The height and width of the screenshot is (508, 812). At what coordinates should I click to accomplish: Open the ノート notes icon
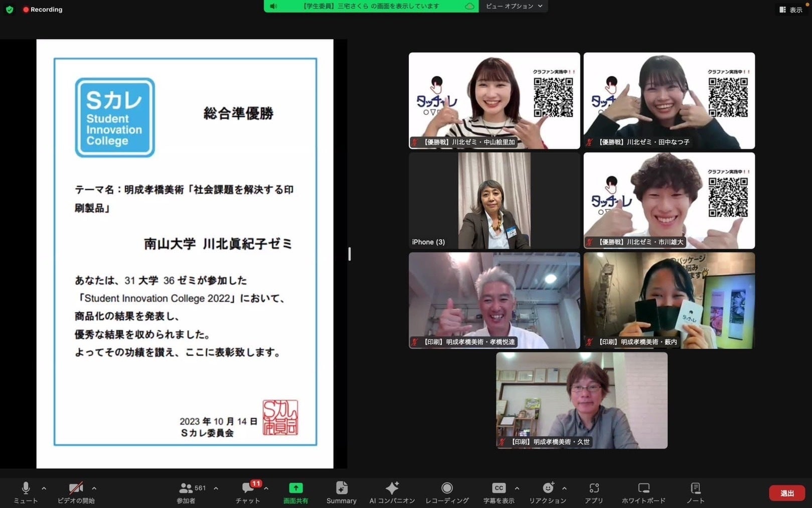pyautogui.click(x=695, y=488)
